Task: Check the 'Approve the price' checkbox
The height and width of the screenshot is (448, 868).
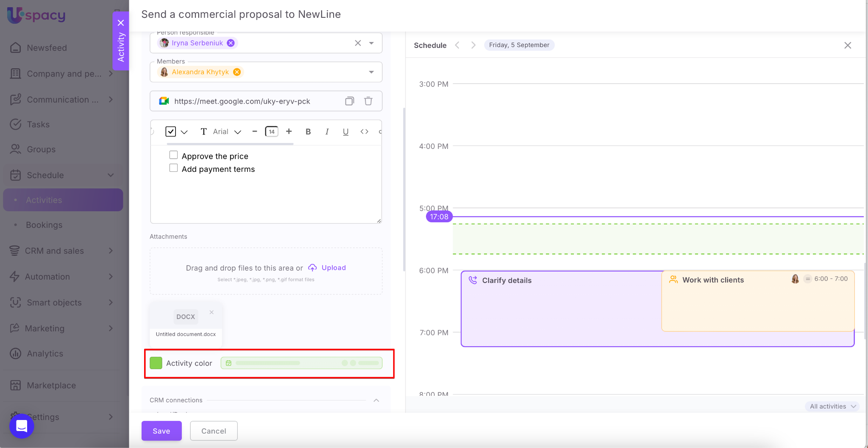Action: (173, 155)
